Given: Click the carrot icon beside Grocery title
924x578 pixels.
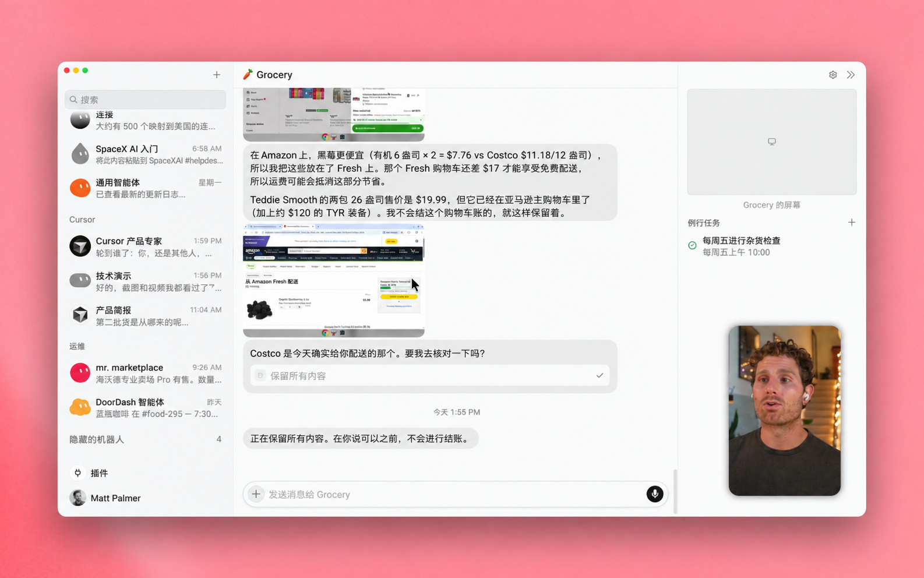Looking at the screenshot, I should click(x=248, y=74).
